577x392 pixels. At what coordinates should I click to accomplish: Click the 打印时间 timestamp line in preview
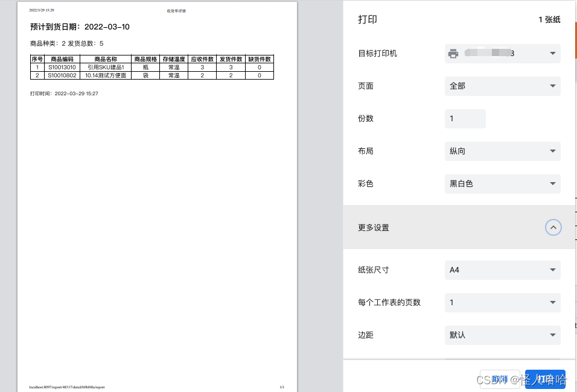tap(64, 93)
